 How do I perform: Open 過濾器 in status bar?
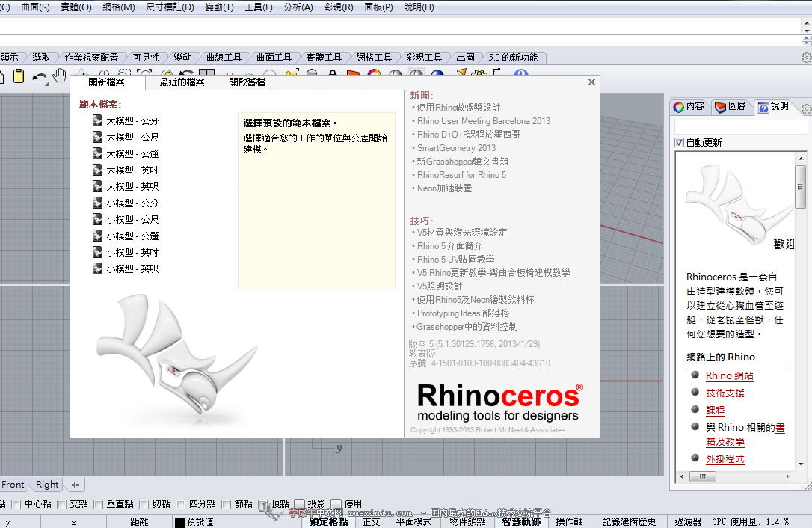pos(688,522)
